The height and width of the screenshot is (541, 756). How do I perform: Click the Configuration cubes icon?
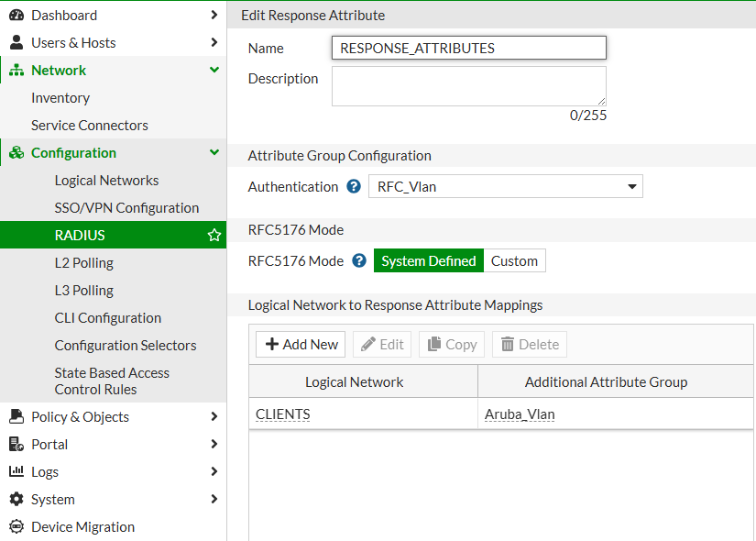click(16, 152)
